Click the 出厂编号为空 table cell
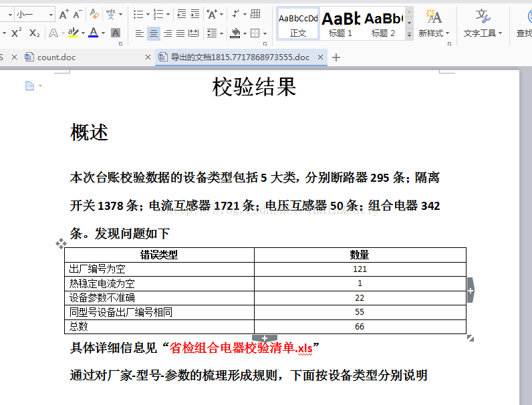Viewport: 532px width, 405px height. pyautogui.click(x=159, y=269)
